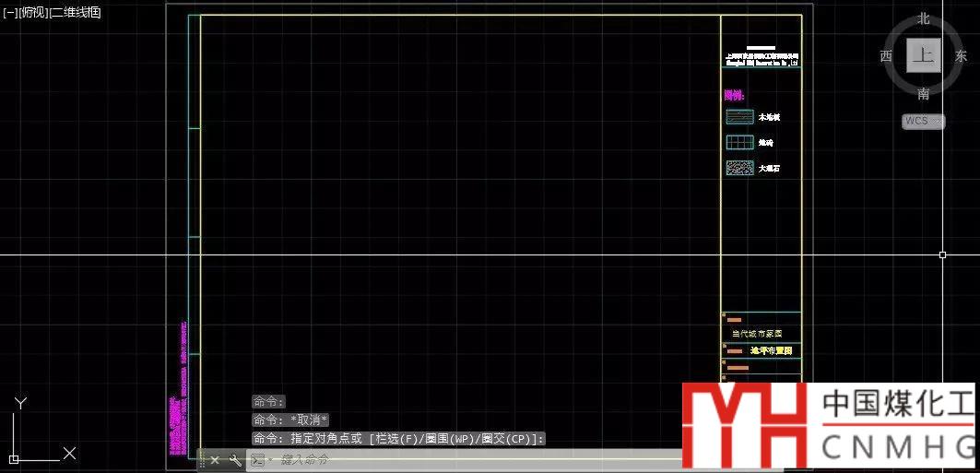Select the 地砖 legend label text
980x473 pixels.
coord(766,143)
